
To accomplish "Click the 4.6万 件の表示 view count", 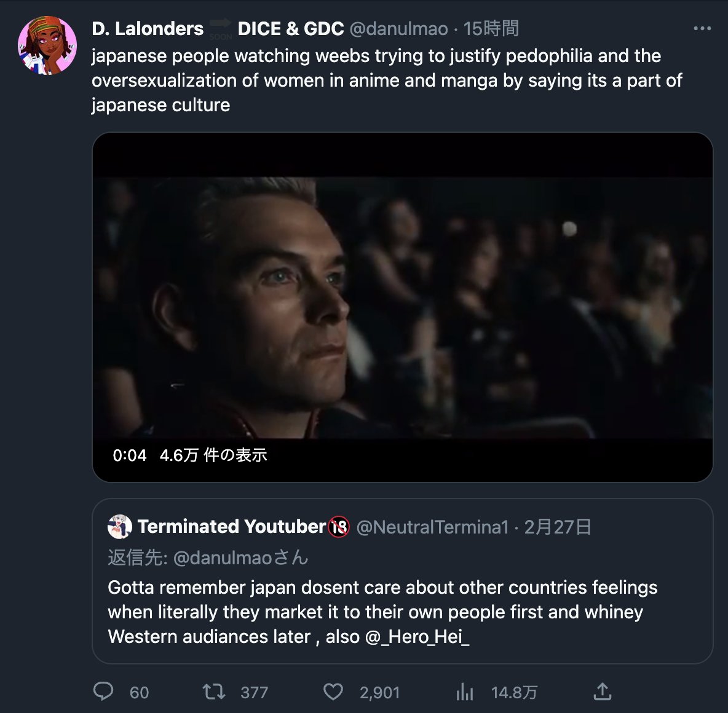I will click(x=213, y=455).
